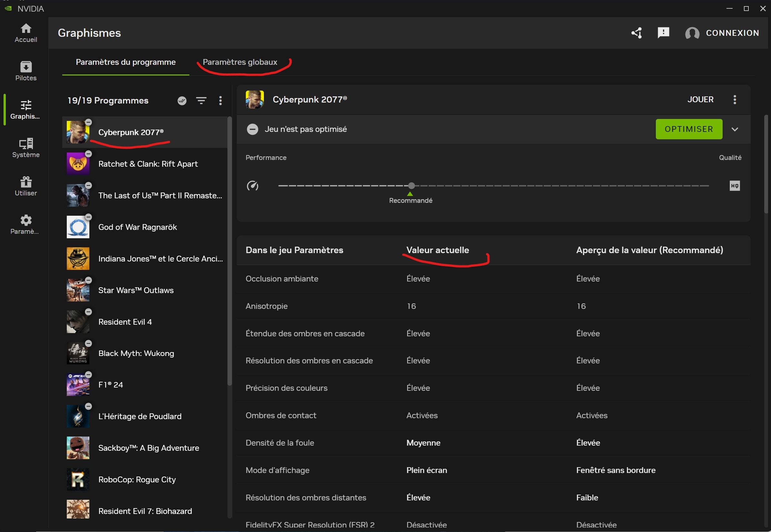Expand the chevron beside OPTIMISER
The width and height of the screenshot is (771, 532).
click(735, 129)
